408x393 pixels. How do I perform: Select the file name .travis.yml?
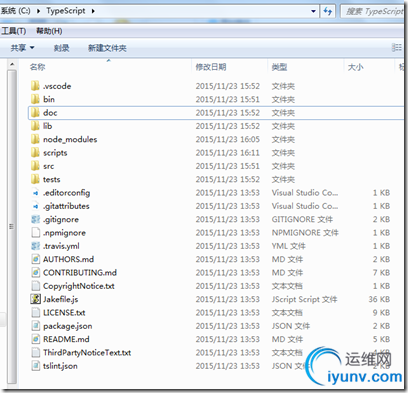pyautogui.click(x=61, y=246)
